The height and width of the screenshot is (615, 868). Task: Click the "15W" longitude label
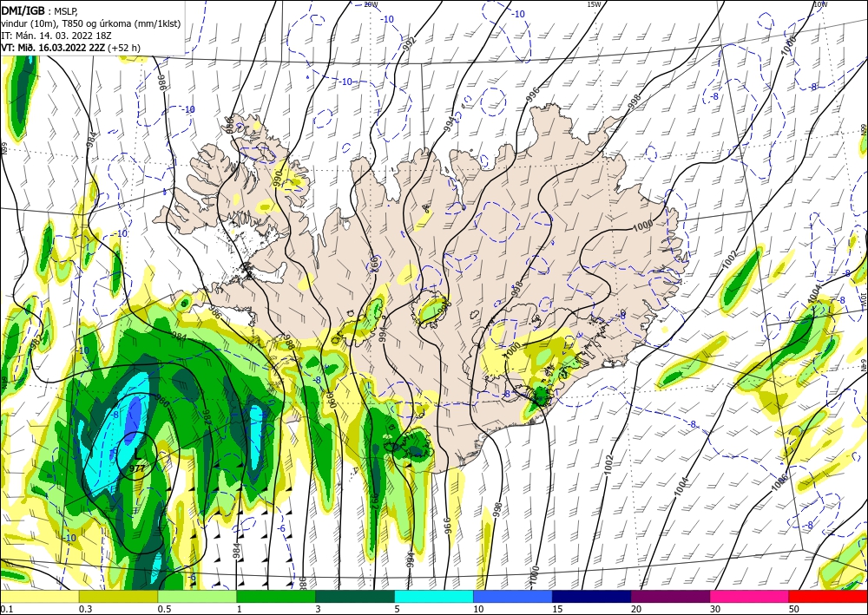coord(594,4)
